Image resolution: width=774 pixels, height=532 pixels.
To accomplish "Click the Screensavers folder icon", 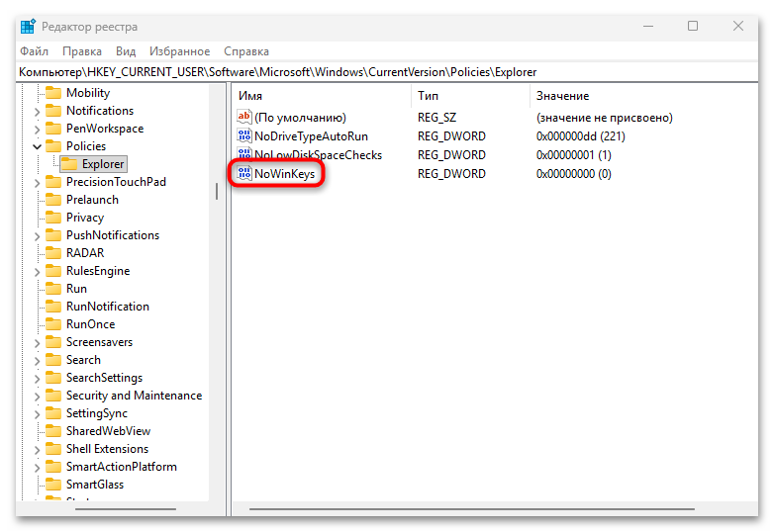I will tap(53, 342).
